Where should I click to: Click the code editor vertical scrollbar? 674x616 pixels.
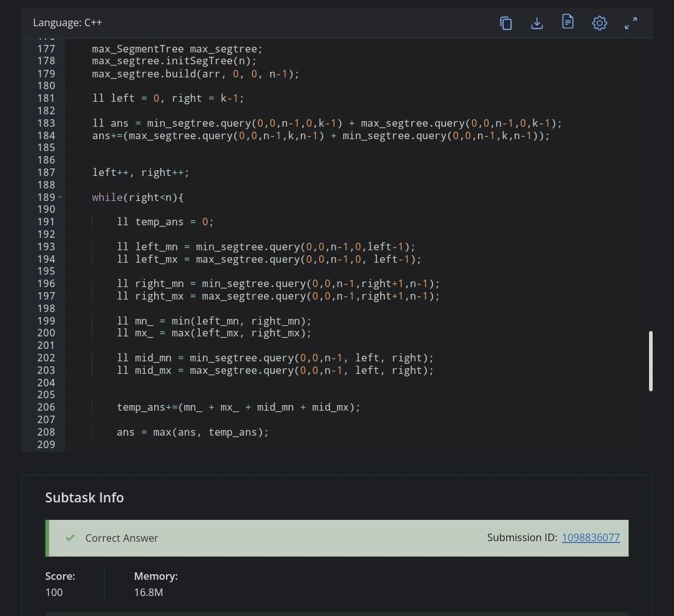[651, 361]
